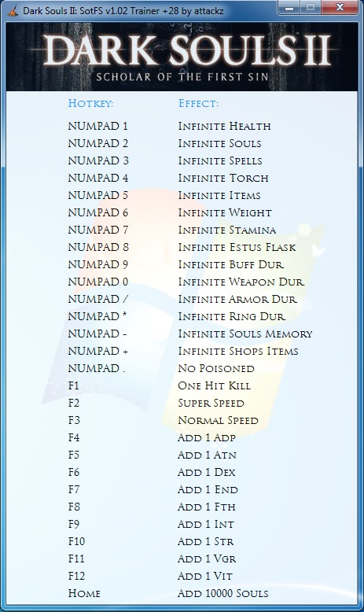
Task: Click the NUMPAD 1 hotkey label
Action: (98, 126)
